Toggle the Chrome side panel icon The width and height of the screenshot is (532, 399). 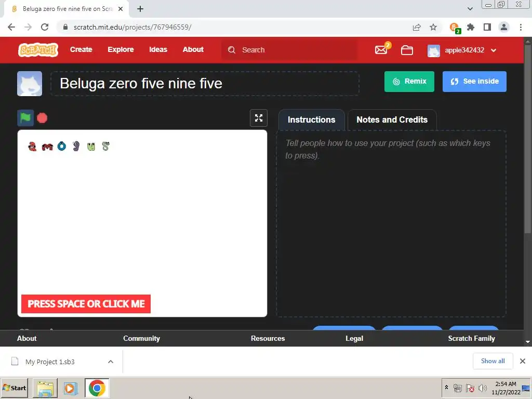pyautogui.click(x=487, y=27)
